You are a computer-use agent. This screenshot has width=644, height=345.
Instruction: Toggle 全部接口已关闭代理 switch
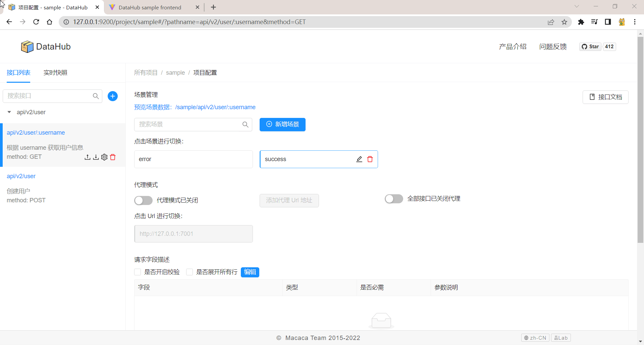[x=394, y=199]
